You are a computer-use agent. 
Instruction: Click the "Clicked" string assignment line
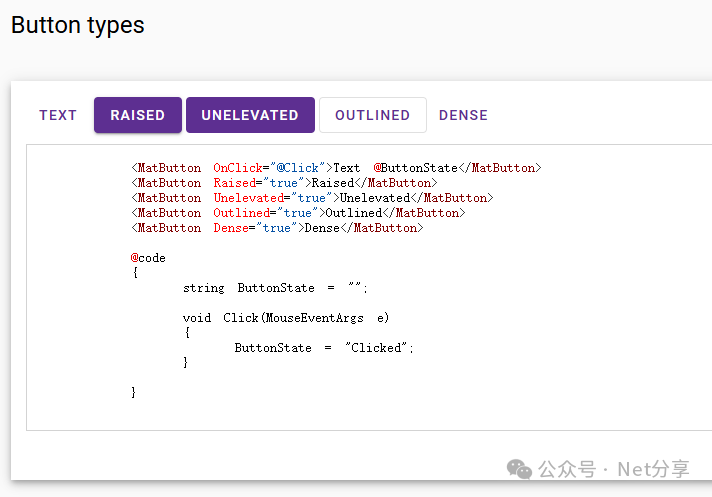tap(323, 348)
